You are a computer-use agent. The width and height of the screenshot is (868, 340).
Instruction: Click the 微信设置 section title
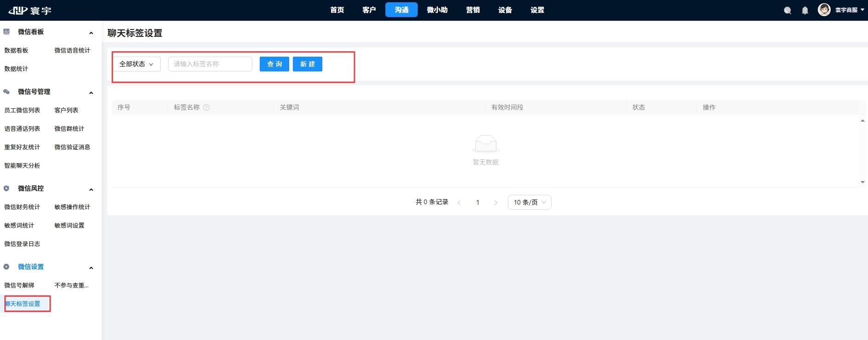pyautogui.click(x=31, y=267)
